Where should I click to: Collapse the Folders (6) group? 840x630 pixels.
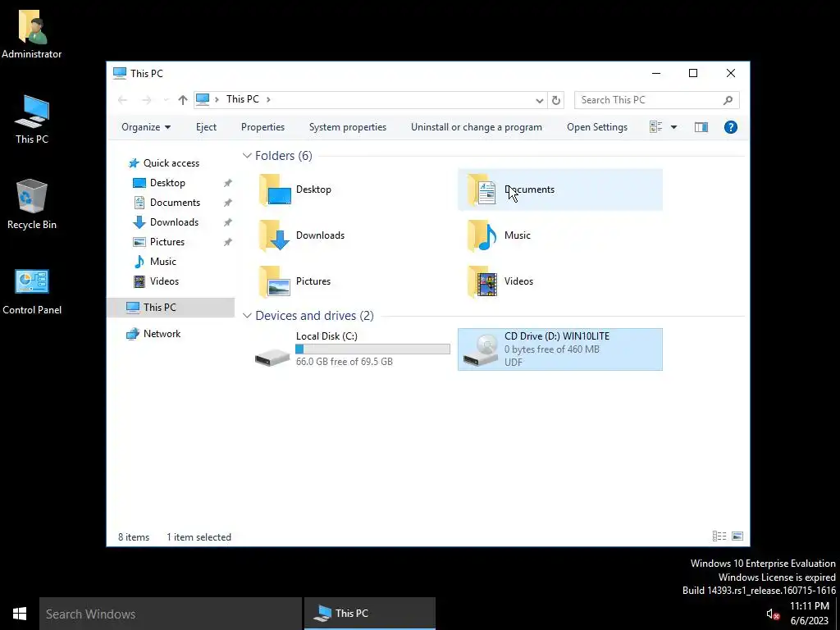click(x=247, y=156)
